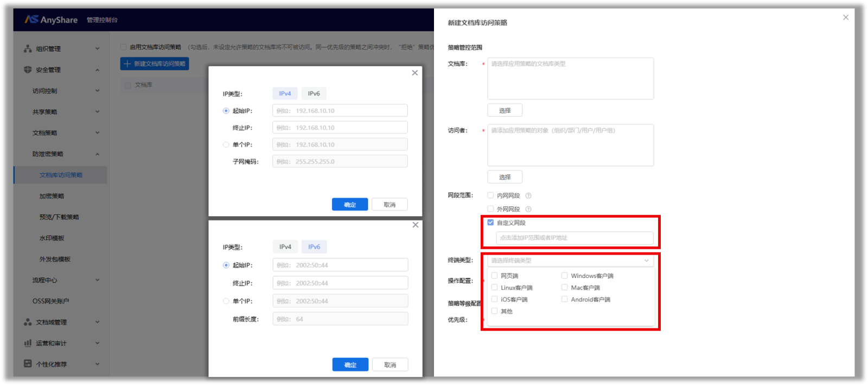Uncheck the 自定义网段 checkbox
Screen dimensions: 868x385
[x=490, y=223]
